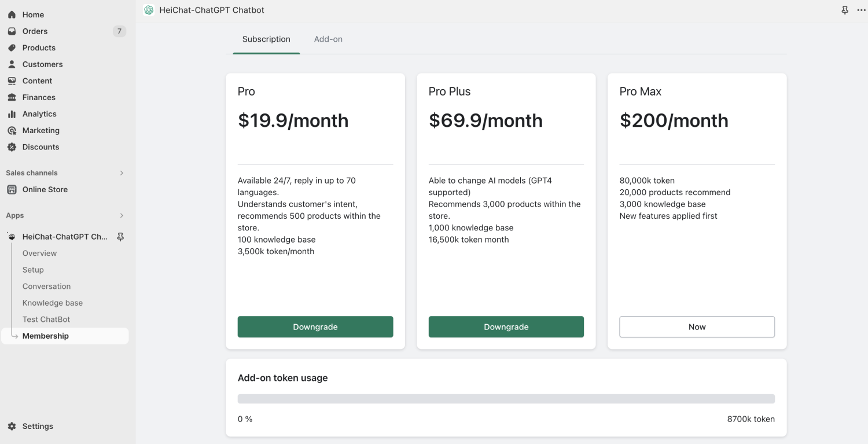Unpin HeiChat app in sidebar
Image resolution: width=868 pixels, height=444 pixels.
[x=120, y=237]
